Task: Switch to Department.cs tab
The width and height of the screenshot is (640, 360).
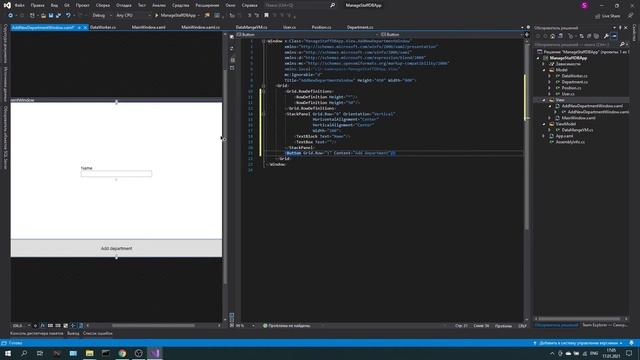Action: [x=360, y=27]
